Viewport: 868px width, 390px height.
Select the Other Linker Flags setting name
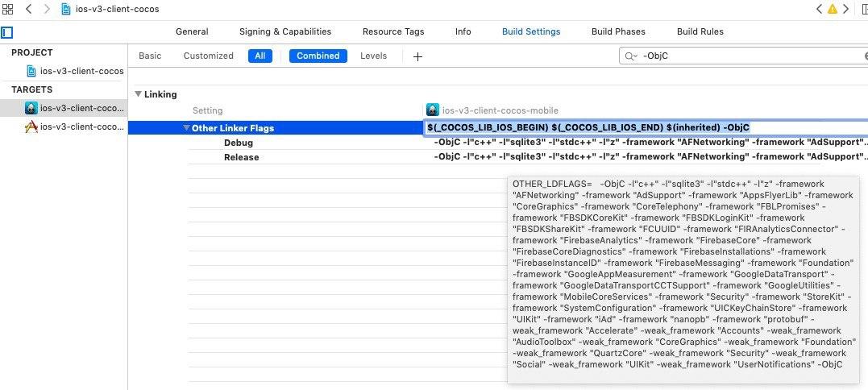233,128
